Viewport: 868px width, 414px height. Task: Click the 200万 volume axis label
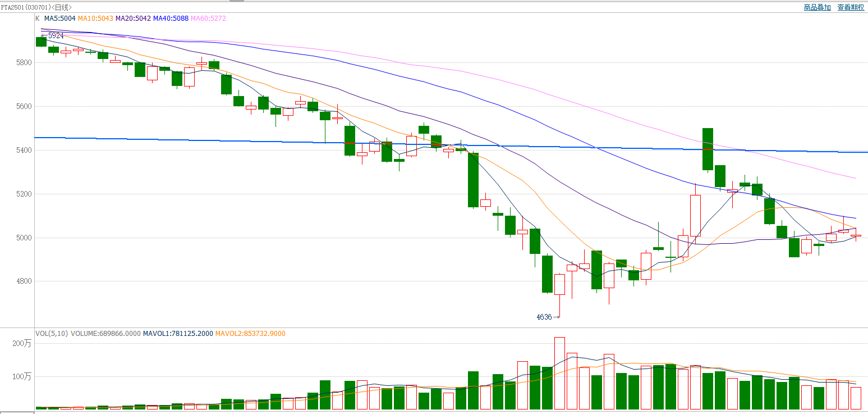(x=22, y=343)
